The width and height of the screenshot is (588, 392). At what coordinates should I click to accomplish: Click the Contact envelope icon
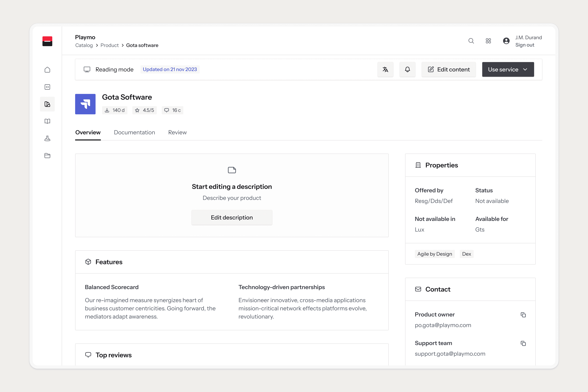pos(418,289)
